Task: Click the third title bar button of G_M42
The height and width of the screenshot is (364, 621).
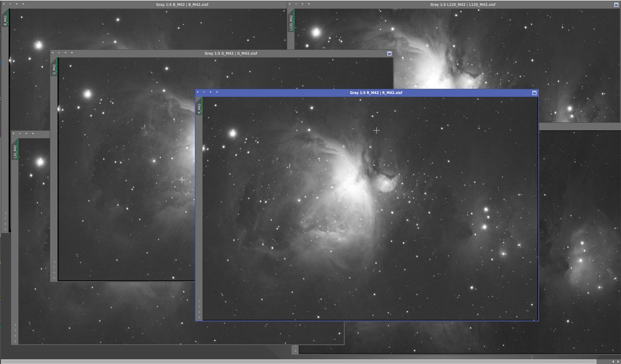Action: pos(65,53)
